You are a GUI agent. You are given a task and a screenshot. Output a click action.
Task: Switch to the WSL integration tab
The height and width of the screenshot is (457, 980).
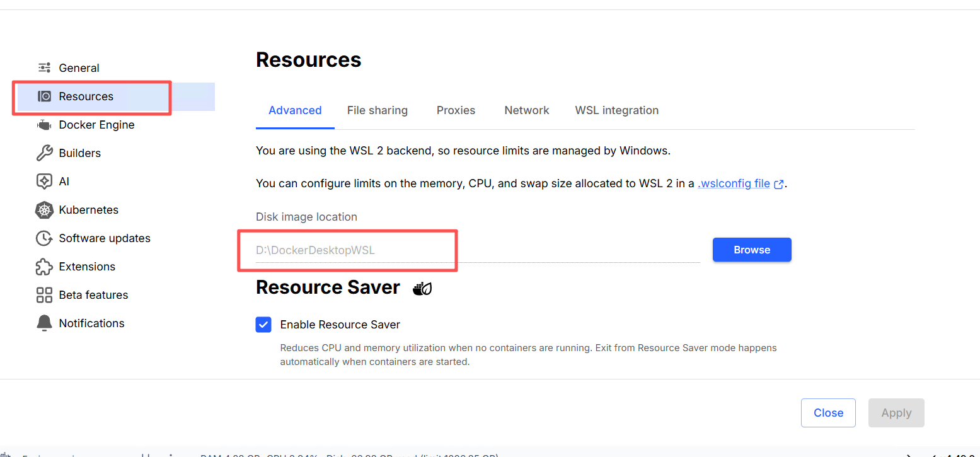[617, 110]
